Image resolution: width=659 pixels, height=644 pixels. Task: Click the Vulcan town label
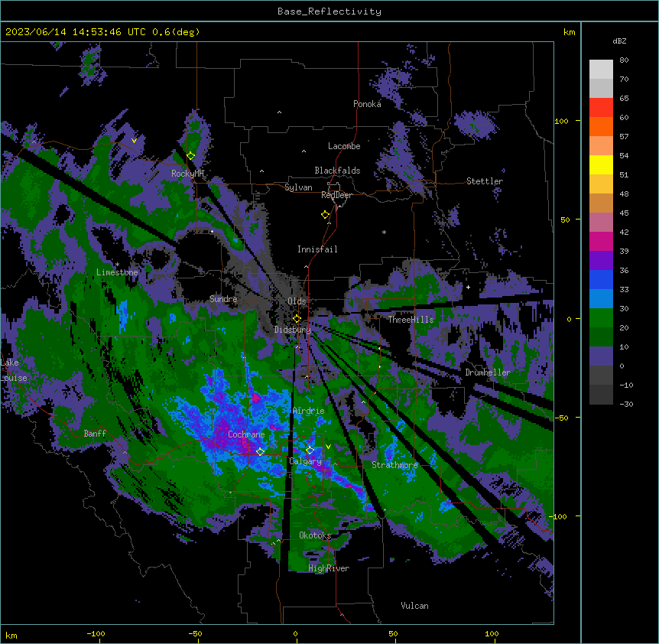414,606
